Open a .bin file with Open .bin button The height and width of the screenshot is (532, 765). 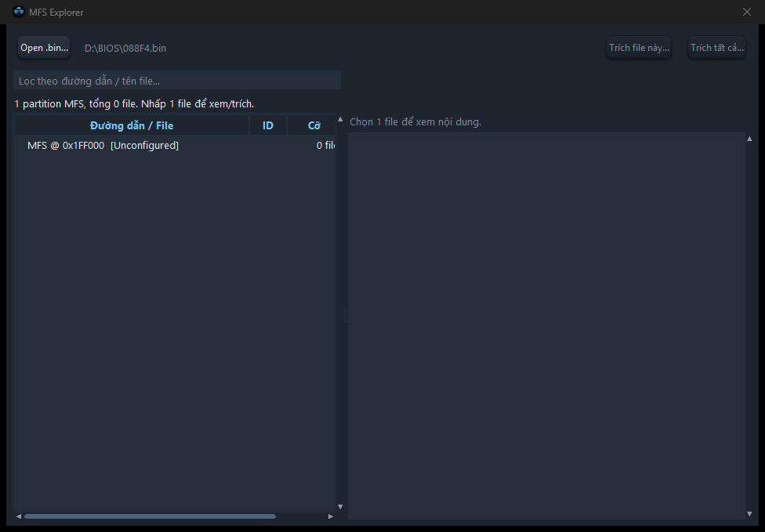pyautogui.click(x=44, y=48)
